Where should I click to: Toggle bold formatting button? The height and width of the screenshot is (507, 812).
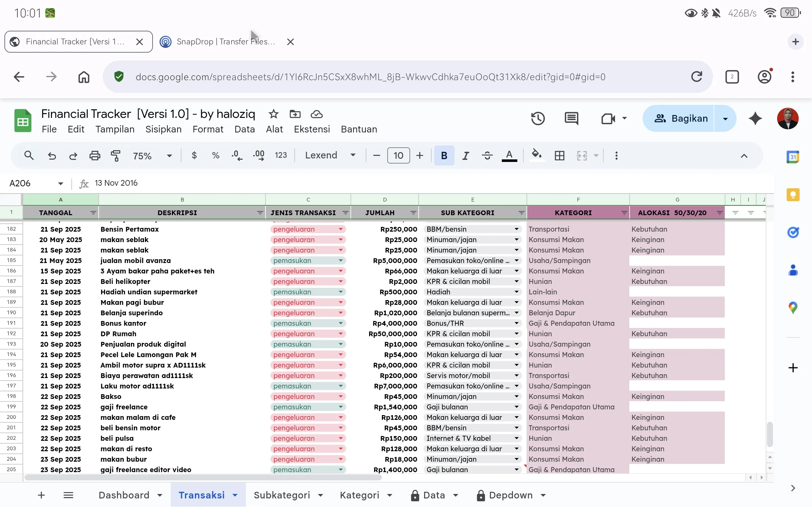[444, 156]
